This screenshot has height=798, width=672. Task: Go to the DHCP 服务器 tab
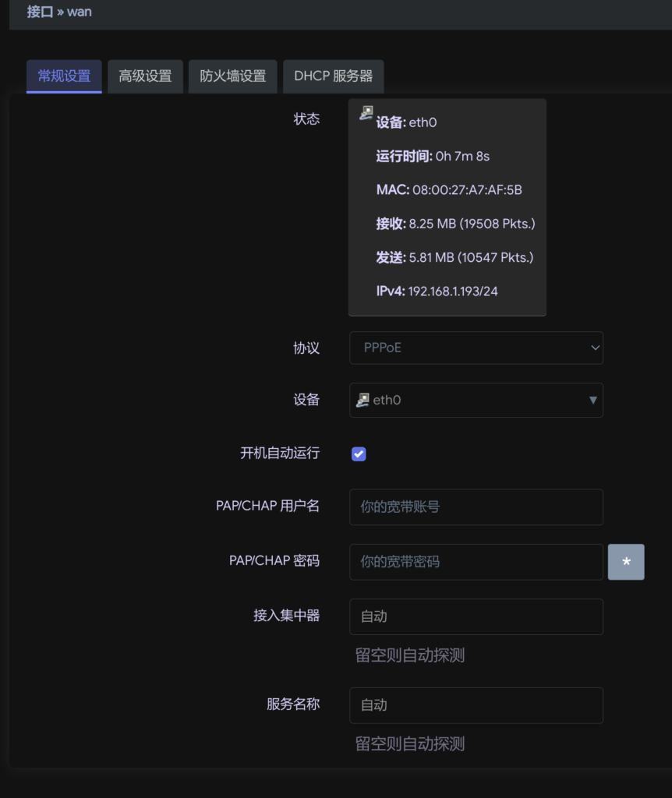pyautogui.click(x=333, y=76)
